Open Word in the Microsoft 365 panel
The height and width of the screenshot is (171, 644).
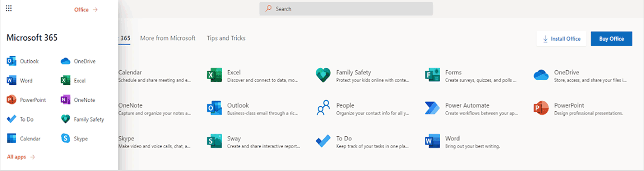coord(20,80)
